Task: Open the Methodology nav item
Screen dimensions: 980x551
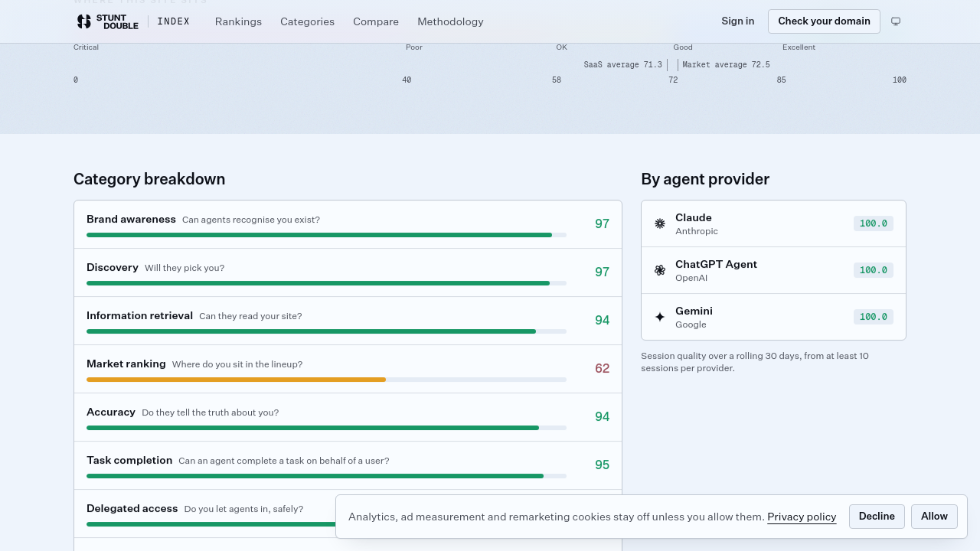Action: [x=450, y=21]
